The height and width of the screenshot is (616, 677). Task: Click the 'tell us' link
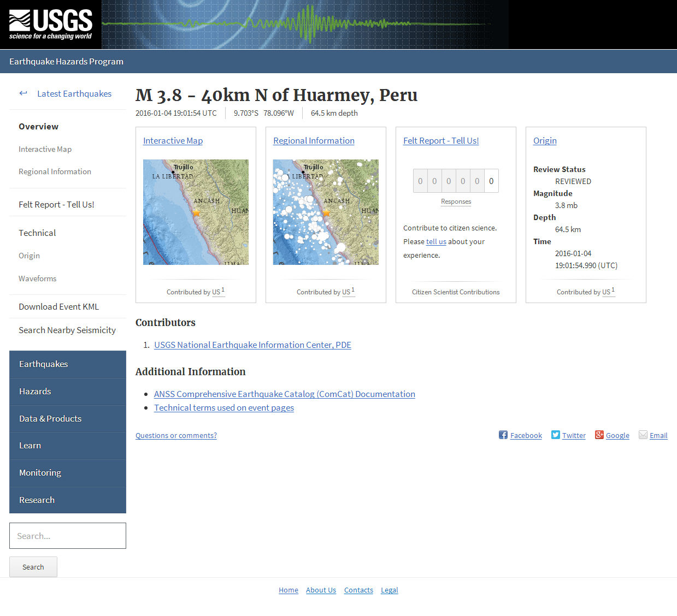(436, 241)
